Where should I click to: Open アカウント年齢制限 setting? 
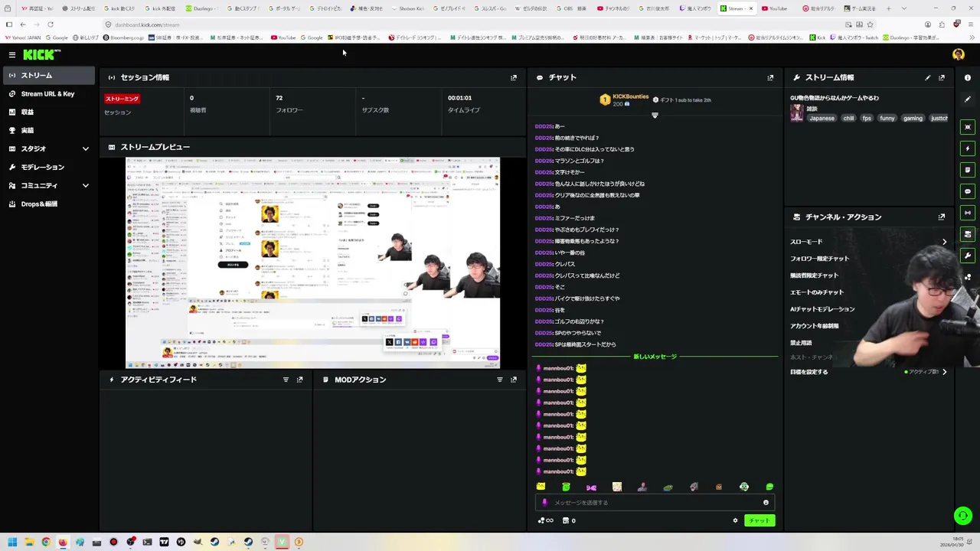pos(814,326)
